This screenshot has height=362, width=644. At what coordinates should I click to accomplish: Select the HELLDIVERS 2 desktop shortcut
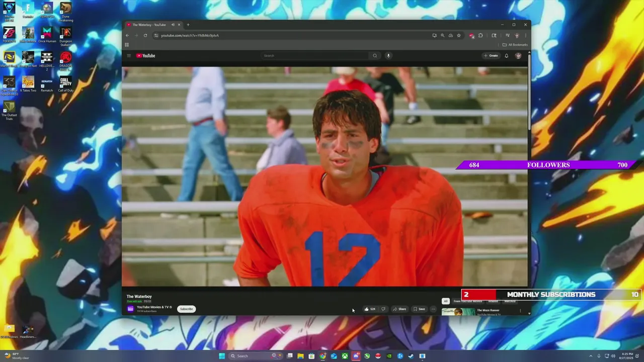coord(47,61)
